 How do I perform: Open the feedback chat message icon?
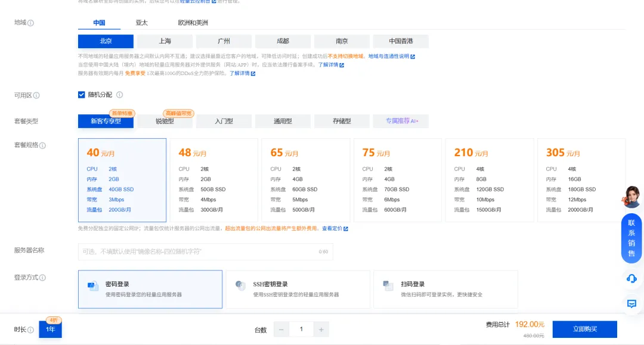pos(631,303)
